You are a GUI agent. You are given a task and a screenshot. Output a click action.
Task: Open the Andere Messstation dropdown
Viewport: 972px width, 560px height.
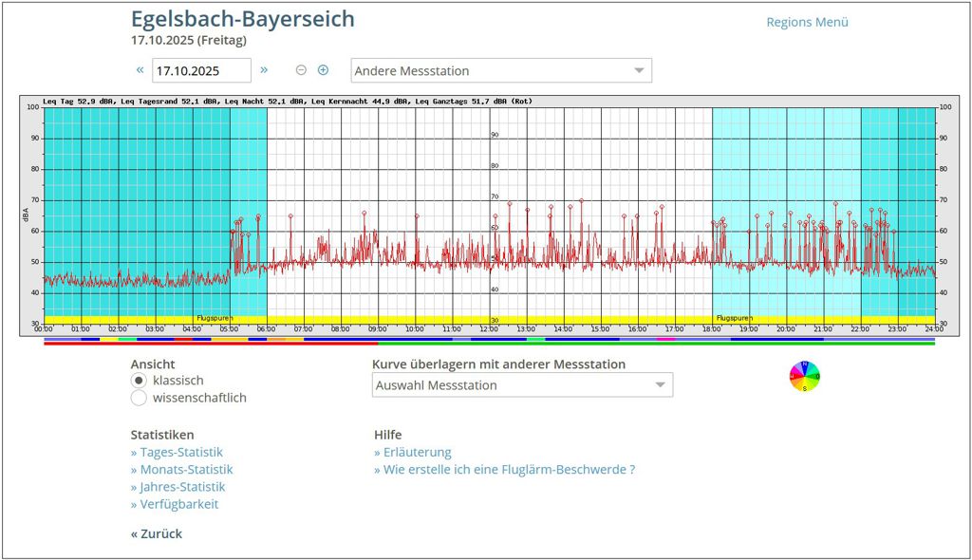tap(501, 71)
